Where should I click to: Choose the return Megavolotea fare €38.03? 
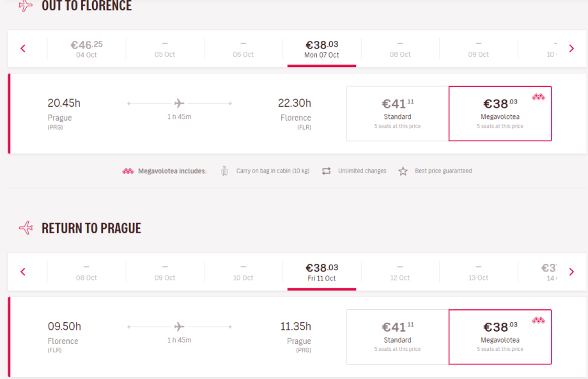coord(500,337)
